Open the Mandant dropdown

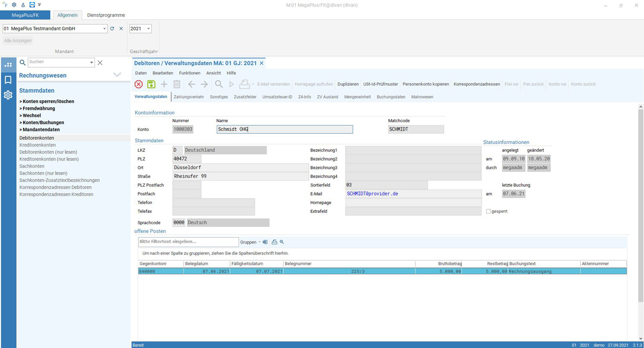105,29
